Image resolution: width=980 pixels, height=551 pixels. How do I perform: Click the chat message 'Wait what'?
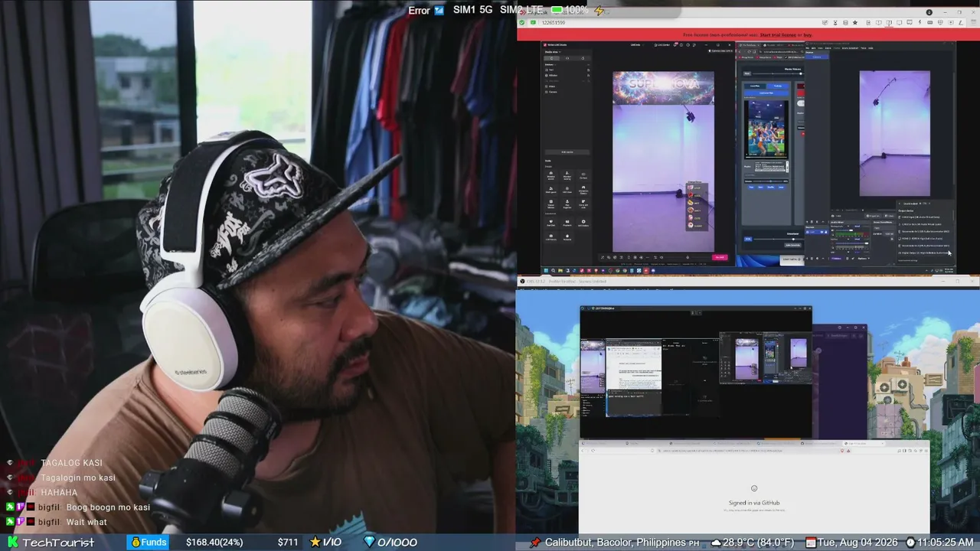(x=87, y=522)
